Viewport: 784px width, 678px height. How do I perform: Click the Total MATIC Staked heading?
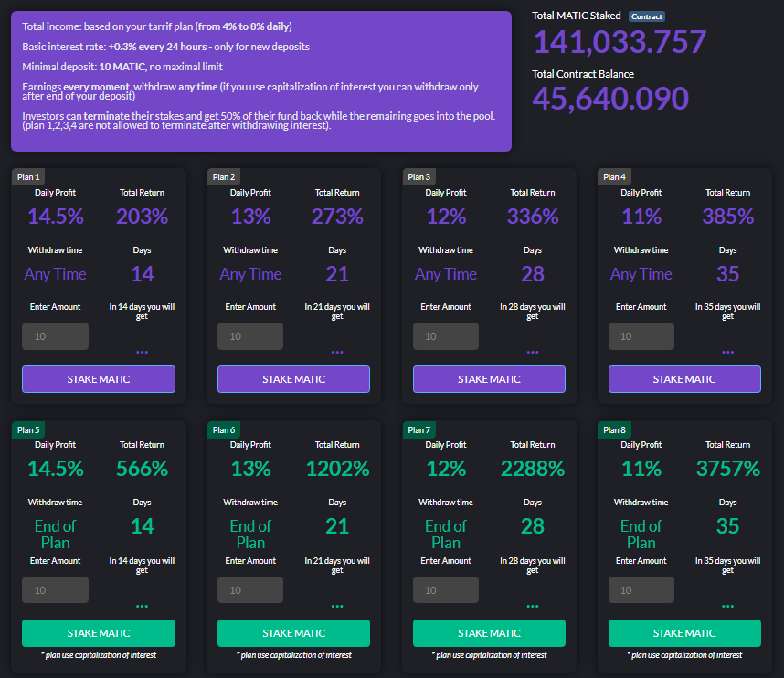point(576,16)
